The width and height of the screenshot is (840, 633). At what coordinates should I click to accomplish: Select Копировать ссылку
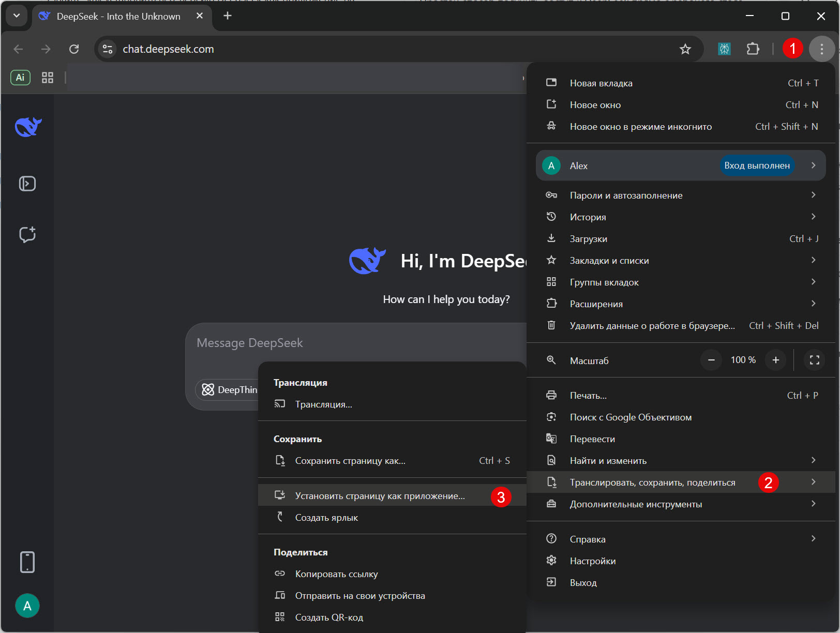click(392, 574)
